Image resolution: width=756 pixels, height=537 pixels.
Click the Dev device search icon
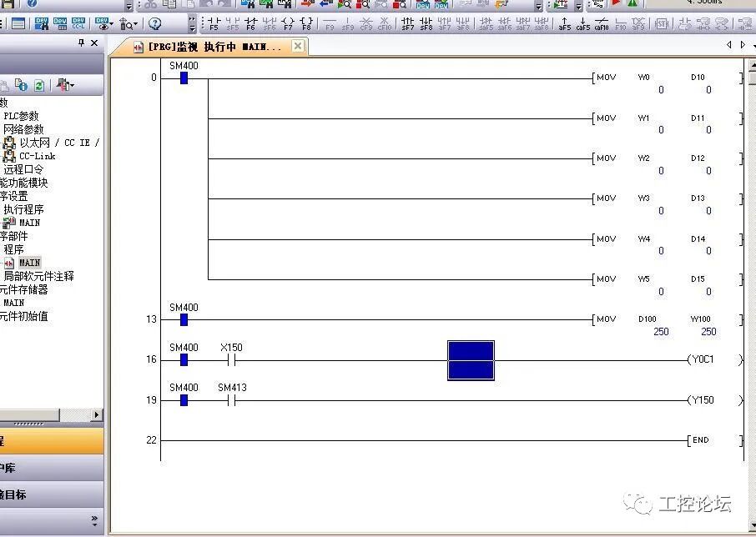click(x=42, y=23)
